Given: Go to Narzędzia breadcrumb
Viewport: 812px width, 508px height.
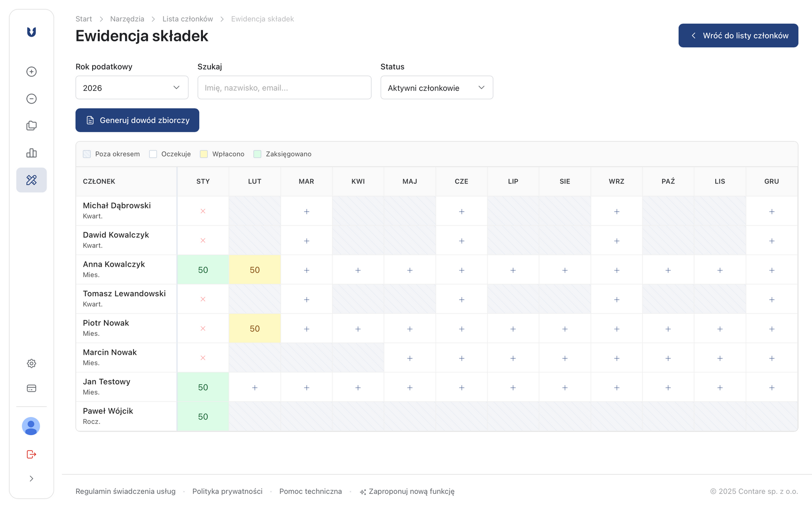Looking at the screenshot, I should 127,19.
